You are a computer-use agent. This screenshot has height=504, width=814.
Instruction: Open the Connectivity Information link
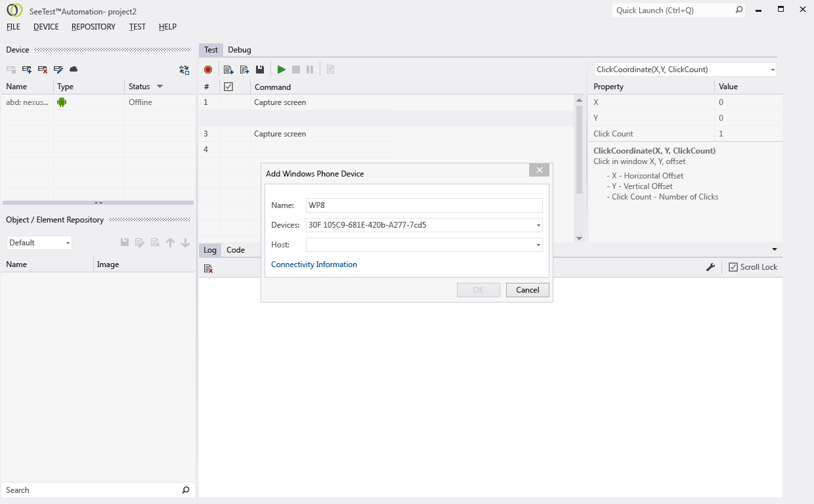tap(314, 264)
